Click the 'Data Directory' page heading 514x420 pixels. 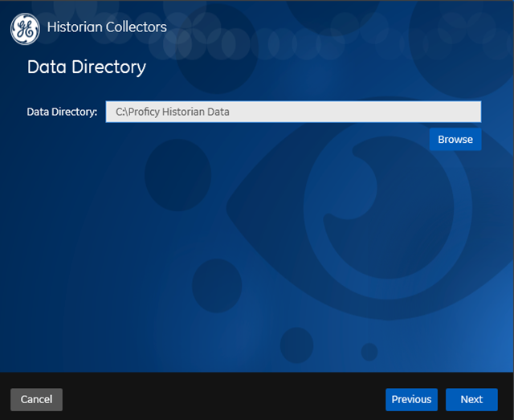point(87,67)
